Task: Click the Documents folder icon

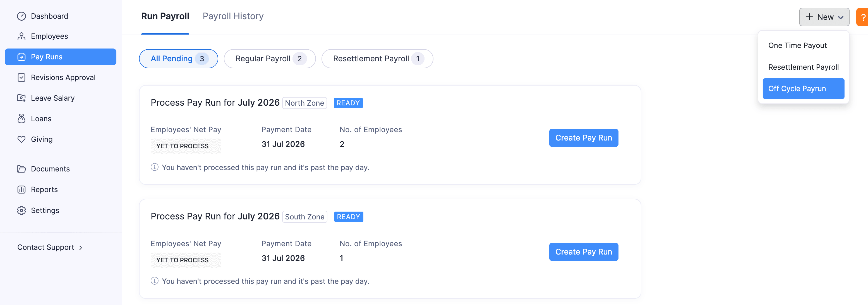Action: pyautogui.click(x=21, y=169)
